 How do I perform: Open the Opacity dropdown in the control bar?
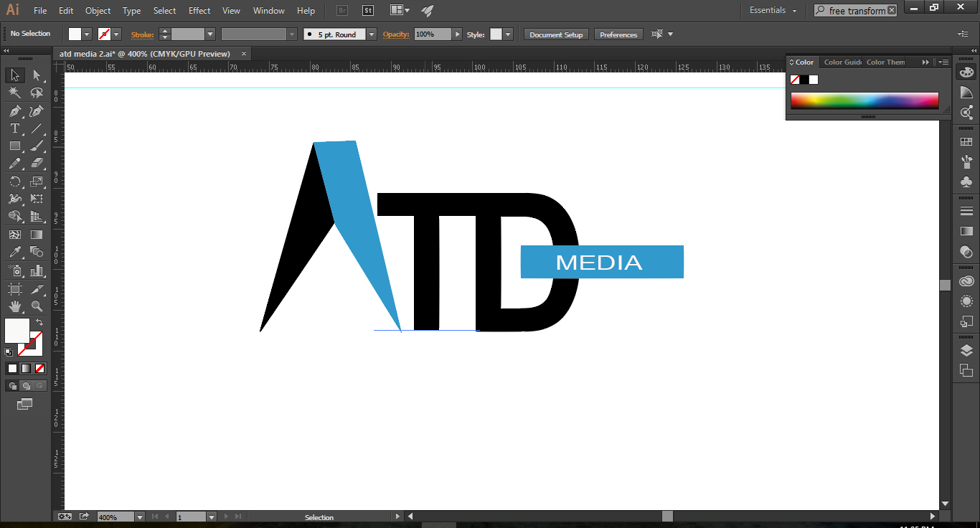457,34
